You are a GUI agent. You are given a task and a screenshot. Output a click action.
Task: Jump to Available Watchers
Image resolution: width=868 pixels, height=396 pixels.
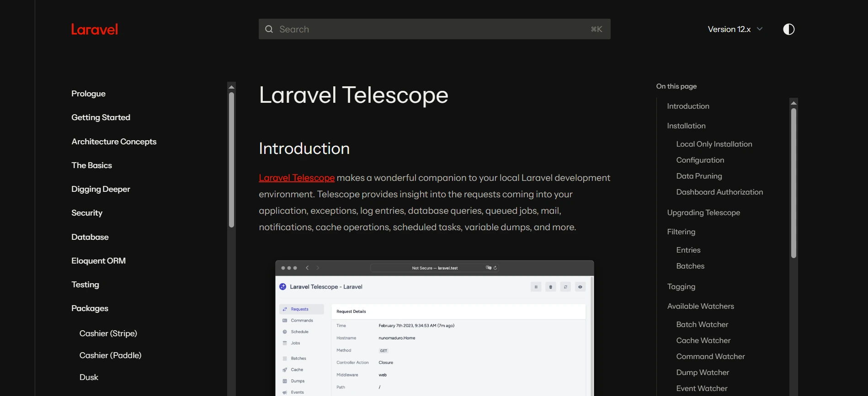(x=700, y=306)
